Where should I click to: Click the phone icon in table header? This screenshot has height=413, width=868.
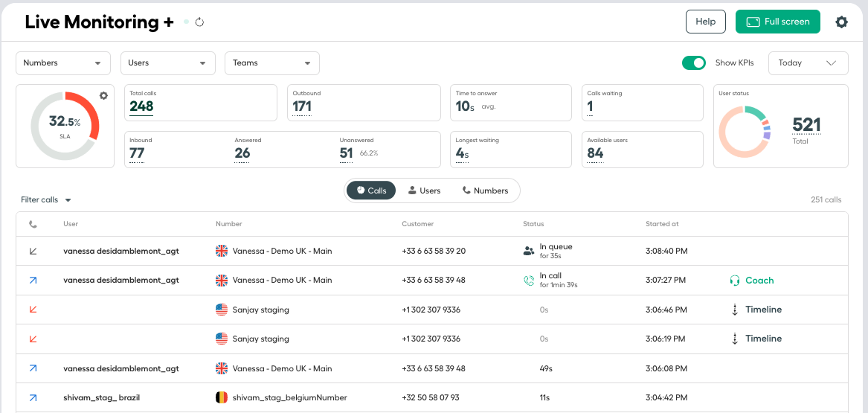(x=33, y=224)
